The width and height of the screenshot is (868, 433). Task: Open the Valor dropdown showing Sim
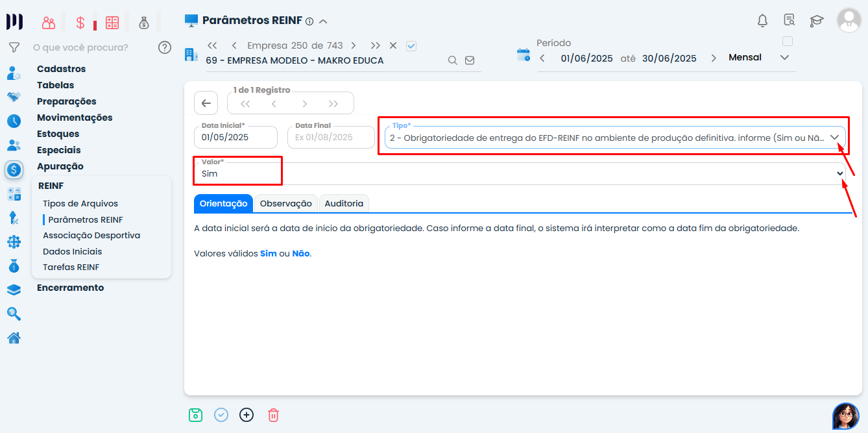pyautogui.click(x=839, y=174)
